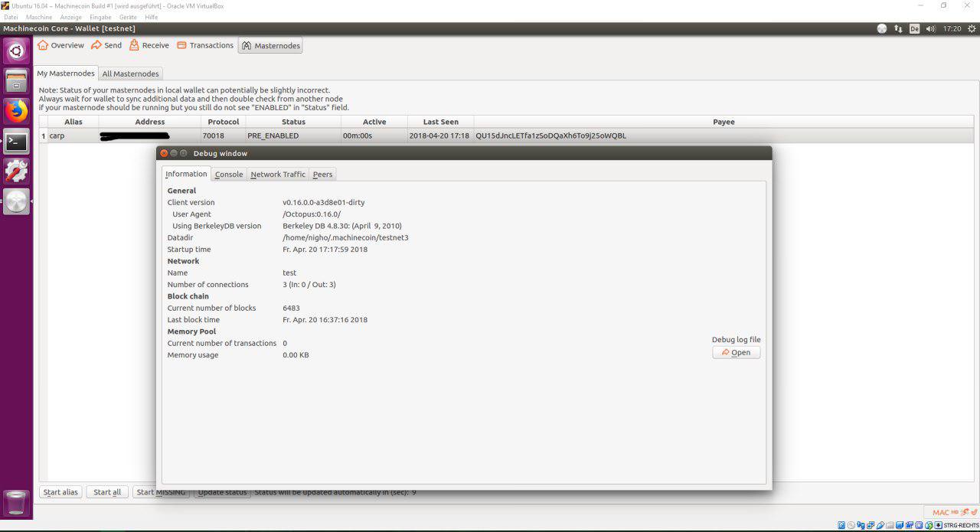This screenshot has height=532, width=980.
Task: Open the Files manager in launcher
Action: (x=17, y=82)
